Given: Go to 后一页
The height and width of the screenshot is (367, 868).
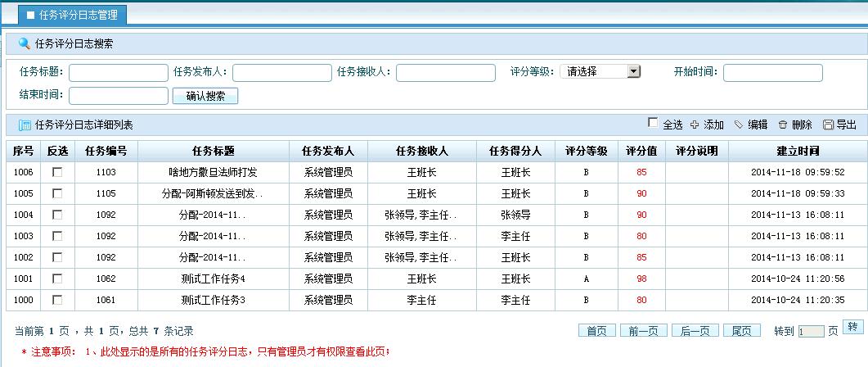Looking at the screenshot, I should pyautogui.click(x=695, y=331).
